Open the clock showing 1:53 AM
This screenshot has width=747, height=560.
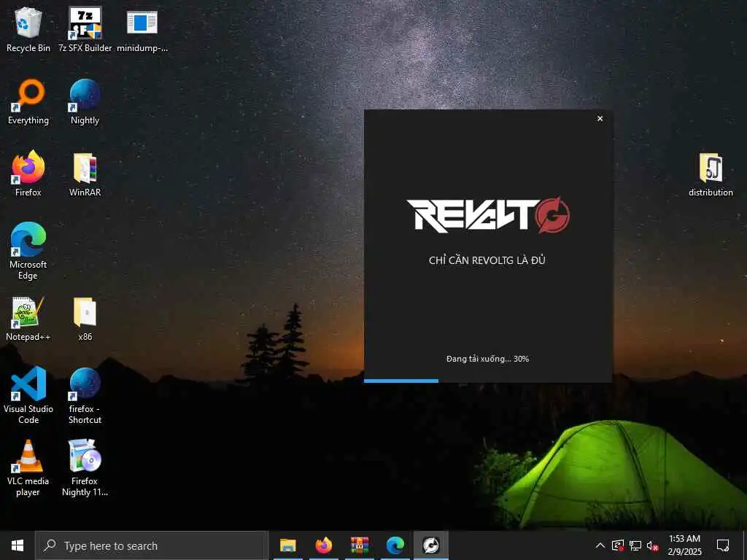click(684, 545)
